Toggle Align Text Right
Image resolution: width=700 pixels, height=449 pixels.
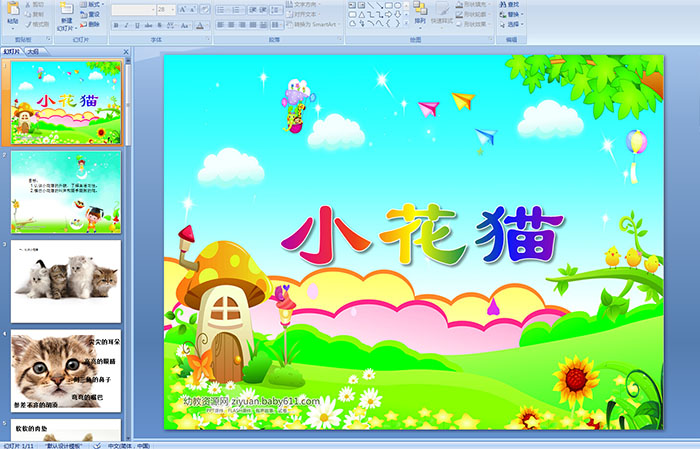(x=242, y=25)
